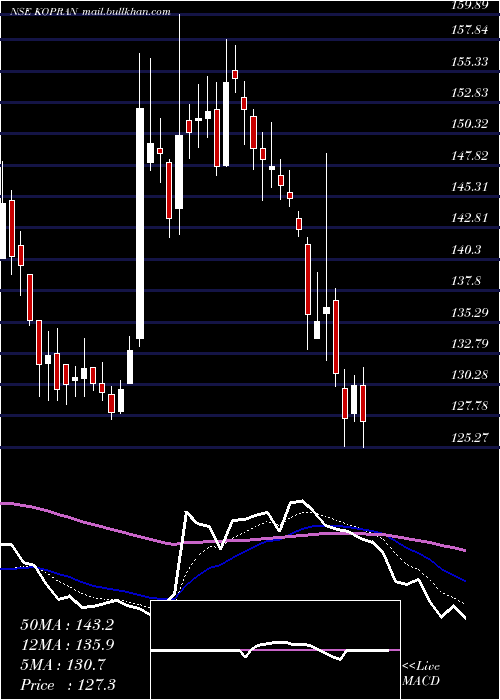Click the 152.83 price level label
Screen dimensions: 500x700
[x=469, y=92]
